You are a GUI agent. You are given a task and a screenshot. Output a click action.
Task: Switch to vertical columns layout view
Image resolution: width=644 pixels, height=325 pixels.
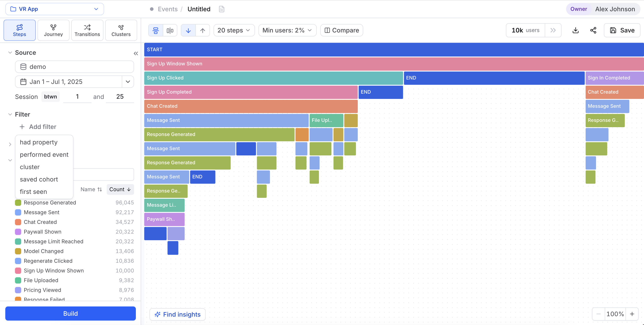coord(170,30)
